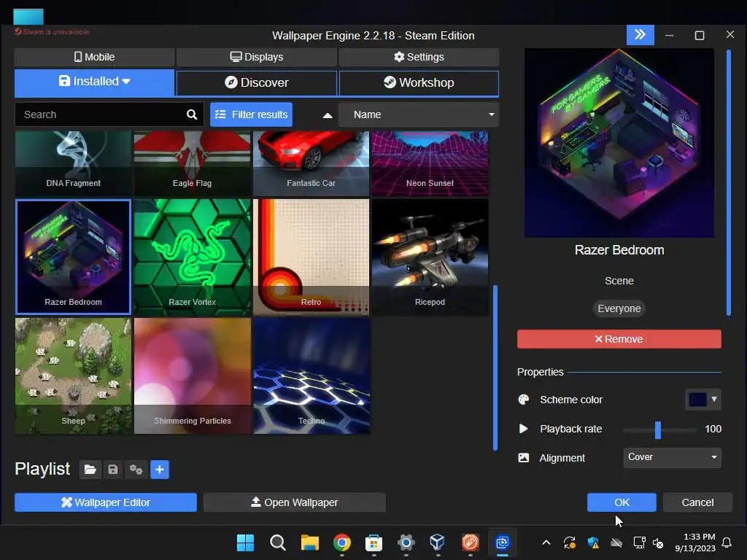Select the Razer Bedroom wallpaper tile
The height and width of the screenshot is (560, 747).
74,257
